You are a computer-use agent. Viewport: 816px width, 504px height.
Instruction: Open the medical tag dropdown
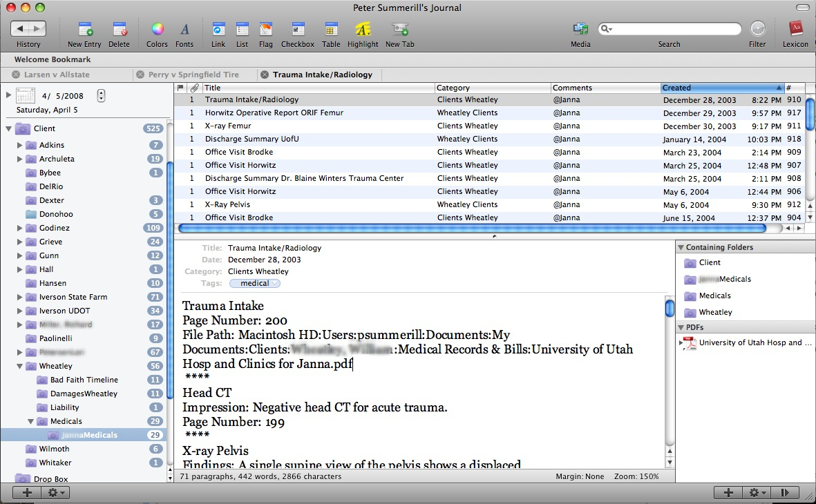[x=275, y=284]
